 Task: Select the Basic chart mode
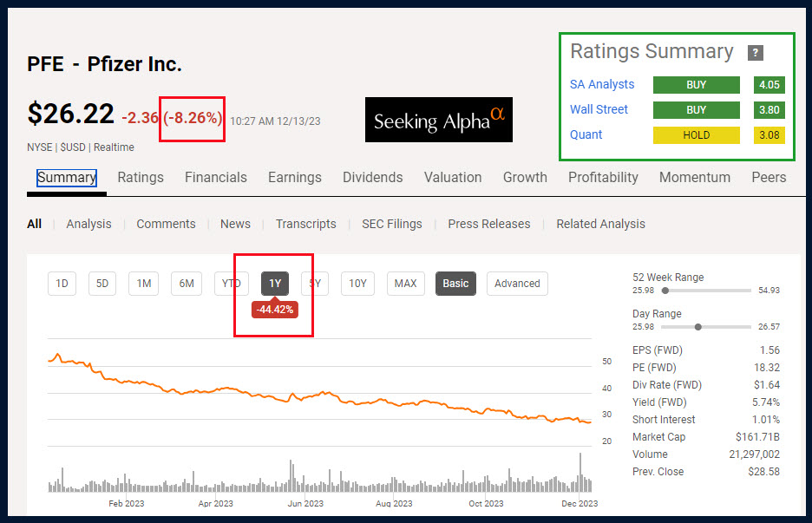(x=455, y=284)
